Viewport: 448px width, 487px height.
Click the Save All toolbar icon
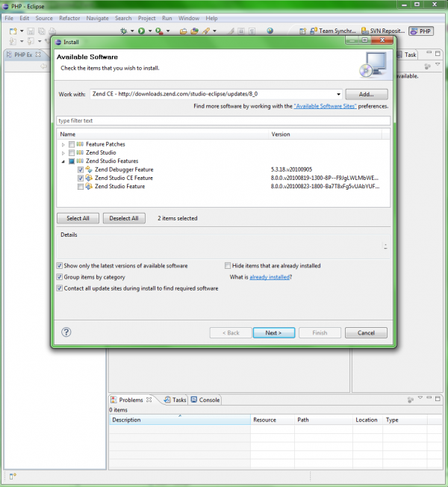[41, 31]
